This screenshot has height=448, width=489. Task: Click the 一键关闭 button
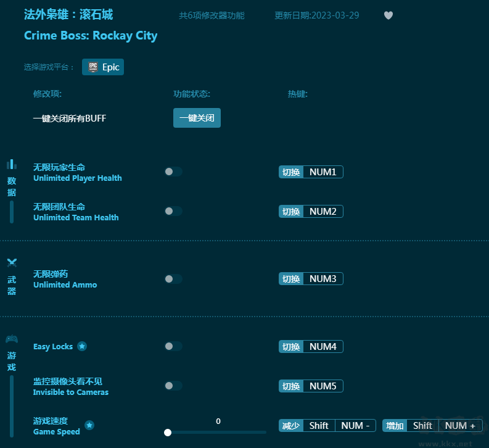pos(197,118)
